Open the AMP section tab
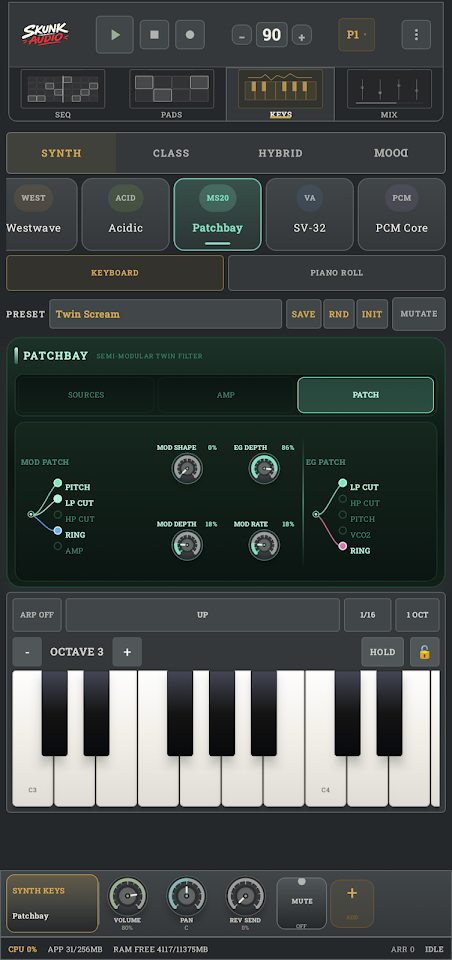 [x=226, y=395]
